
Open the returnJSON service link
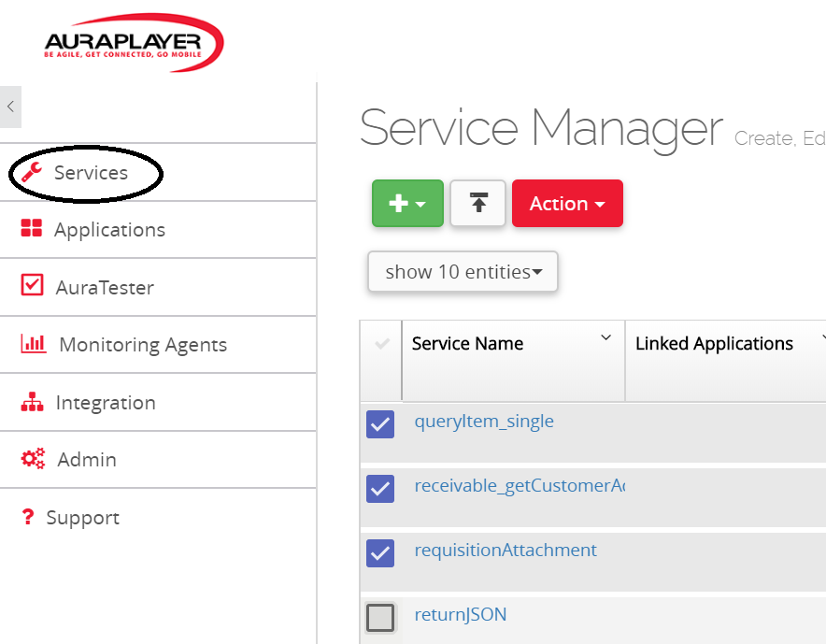click(461, 614)
